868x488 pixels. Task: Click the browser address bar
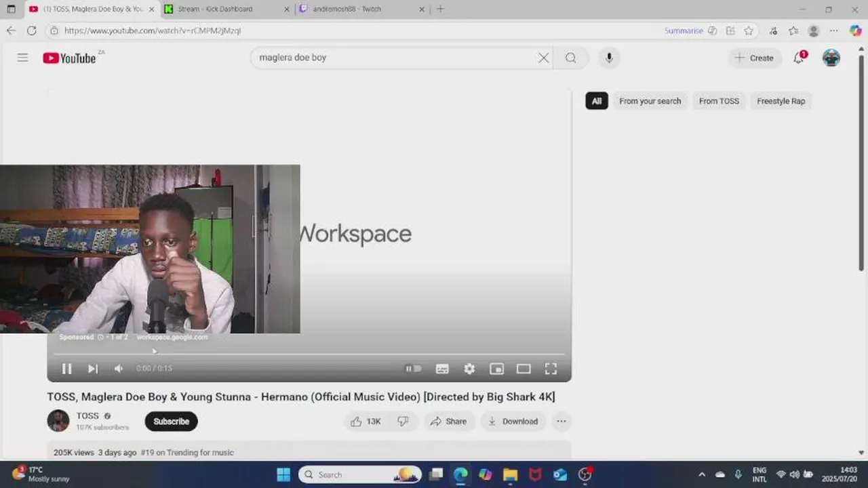(353, 30)
